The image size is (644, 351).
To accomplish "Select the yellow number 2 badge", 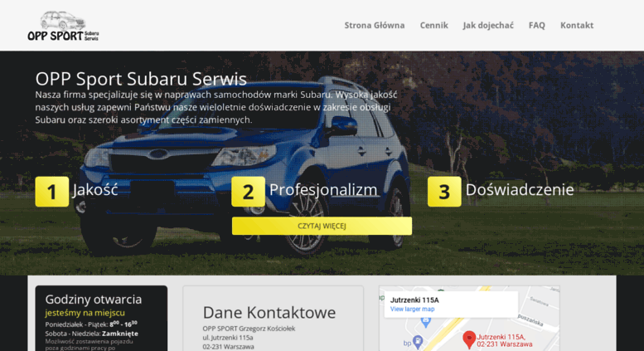I will point(248,192).
